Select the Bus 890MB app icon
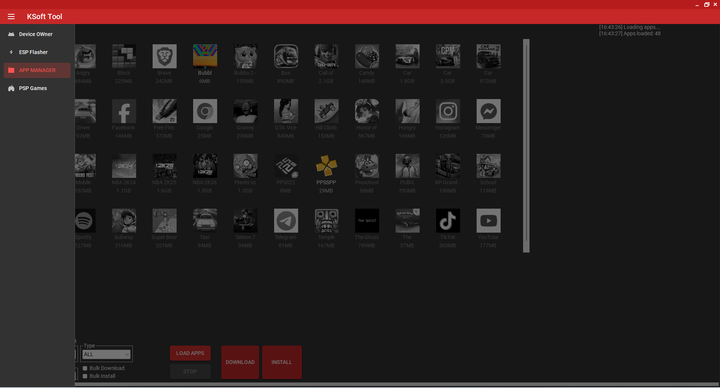 286,56
